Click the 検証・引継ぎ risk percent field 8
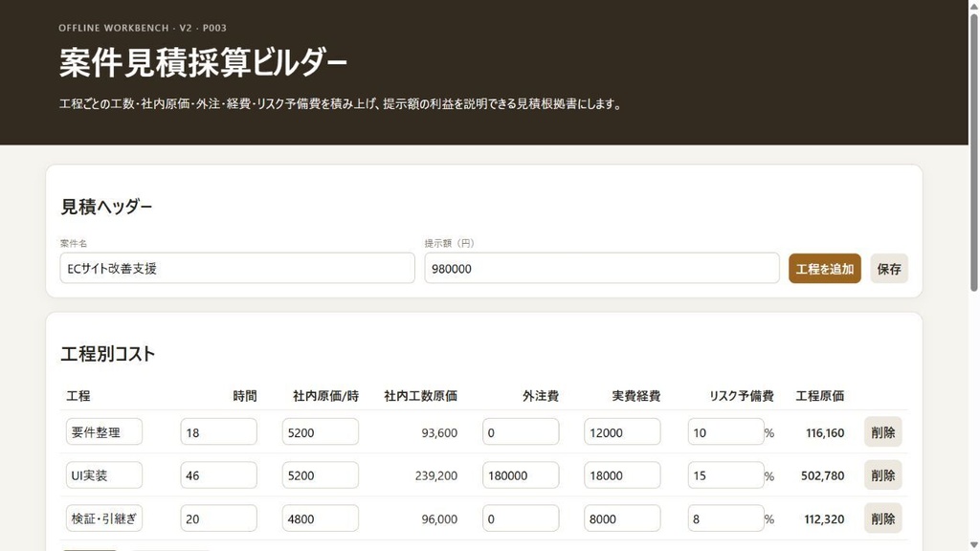Viewport: 980px width, 551px height. tap(725, 518)
